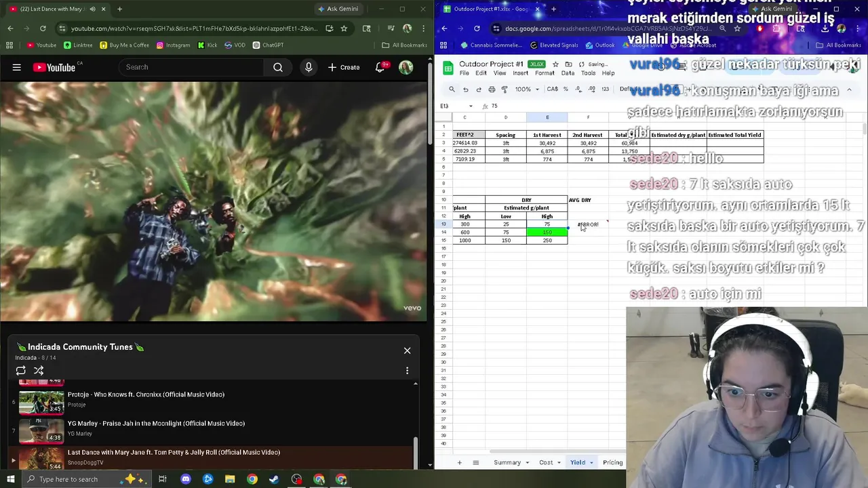Click the YouTube search magnifier button
The width and height of the screenshot is (868, 488).
coord(278,67)
